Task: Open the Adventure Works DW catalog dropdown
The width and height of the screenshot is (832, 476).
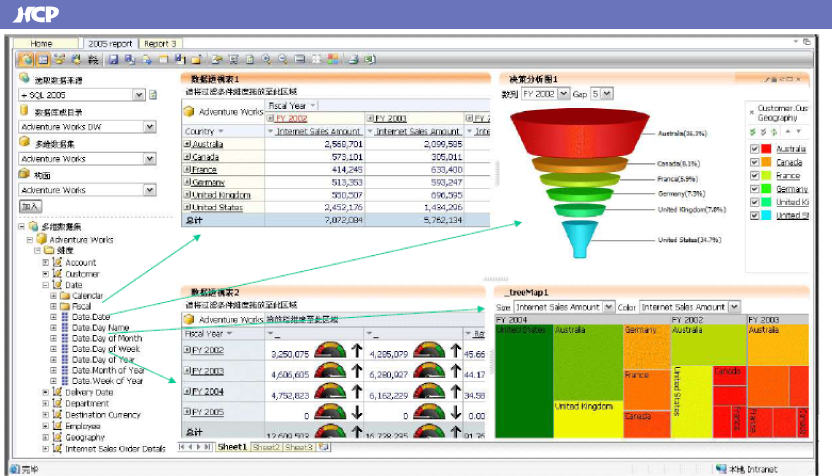Action: pos(150,127)
